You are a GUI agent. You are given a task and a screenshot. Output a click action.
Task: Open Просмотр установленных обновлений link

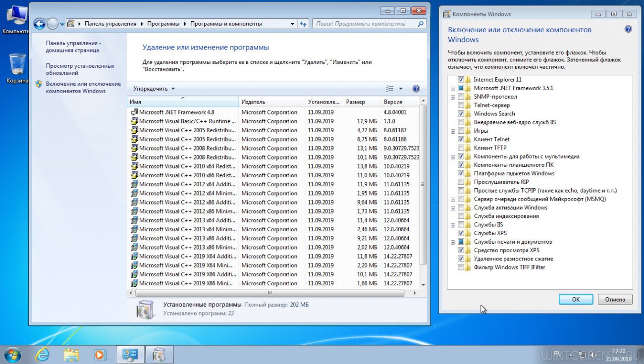pos(80,69)
